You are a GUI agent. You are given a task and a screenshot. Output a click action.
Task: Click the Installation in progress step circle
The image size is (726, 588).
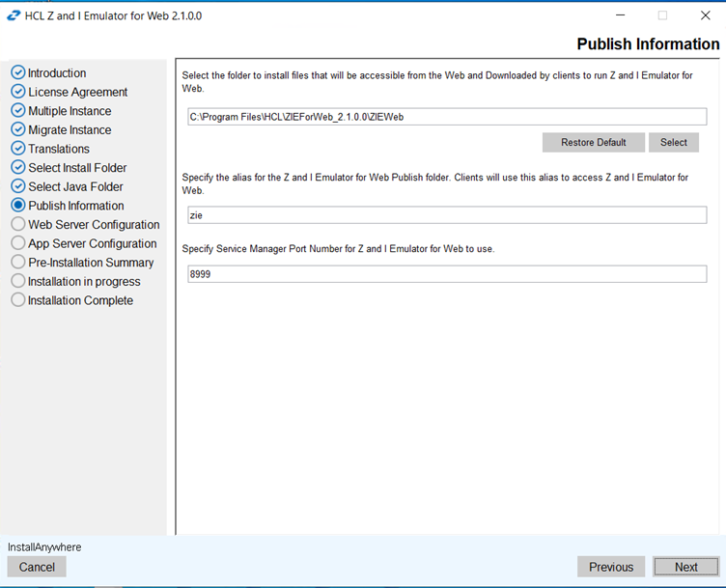point(18,281)
